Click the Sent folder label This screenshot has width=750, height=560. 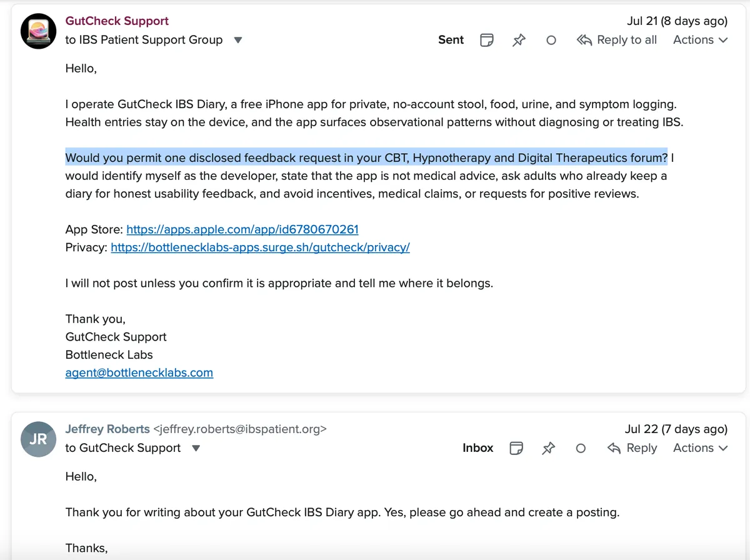point(451,40)
